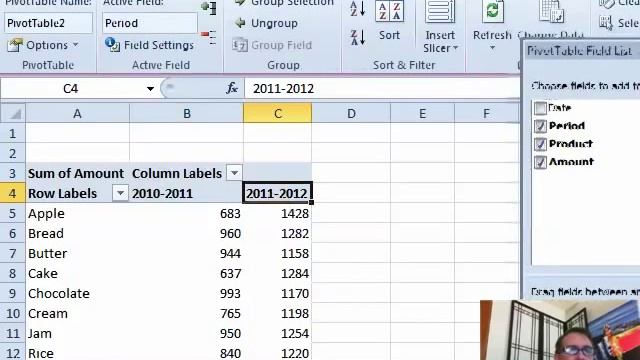Viewport: 640px width, 360px height.
Task: Select column E header
Action: [422, 113]
